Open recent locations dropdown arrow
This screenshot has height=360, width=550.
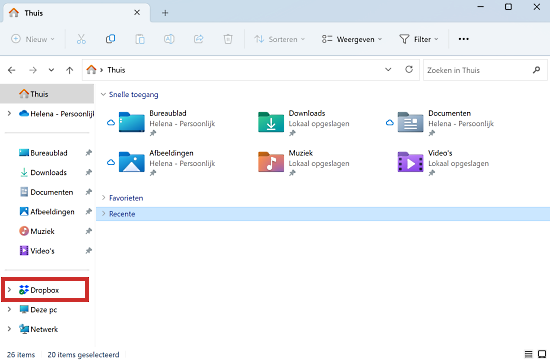(x=51, y=70)
